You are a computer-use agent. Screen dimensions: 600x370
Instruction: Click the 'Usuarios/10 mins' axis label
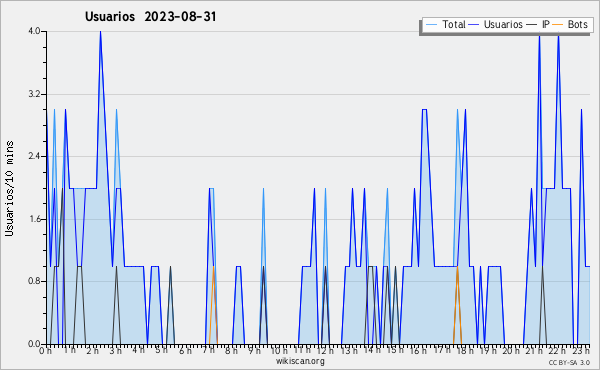point(9,189)
